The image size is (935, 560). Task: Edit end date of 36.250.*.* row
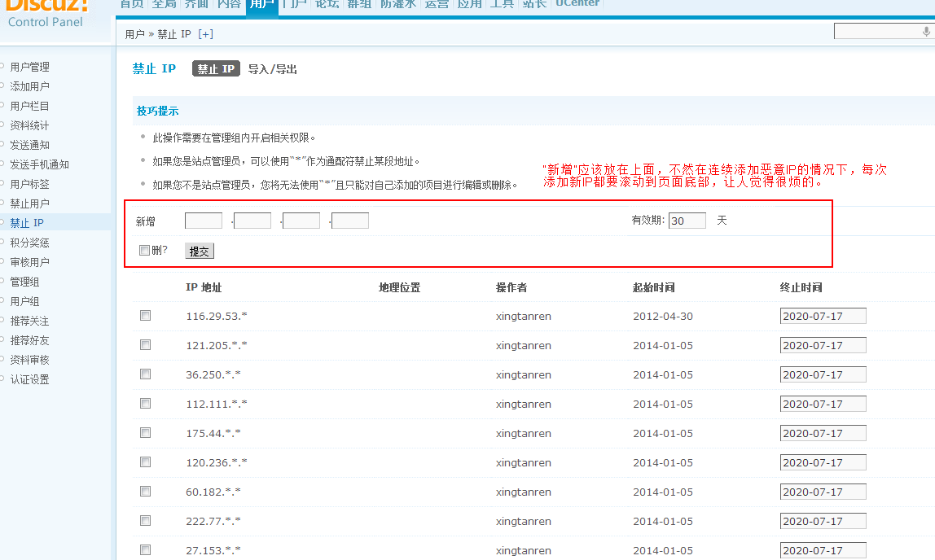(823, 374)
